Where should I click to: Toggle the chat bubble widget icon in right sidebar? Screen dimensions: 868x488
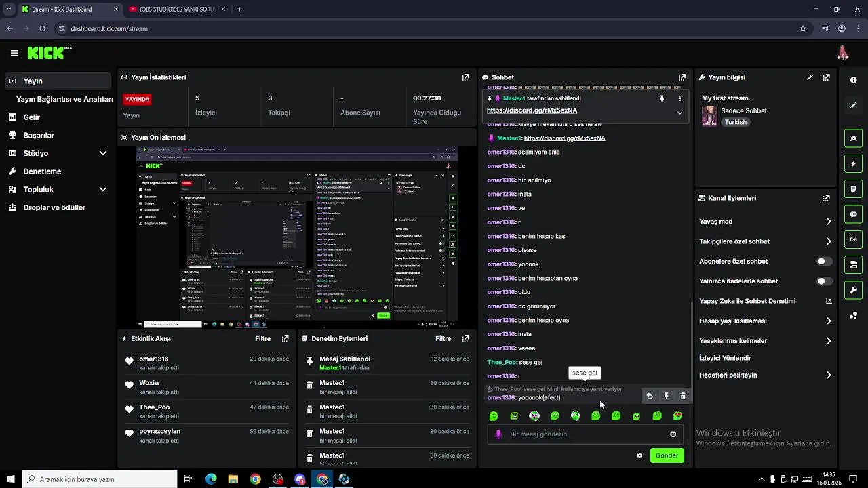tap(853, 214)
